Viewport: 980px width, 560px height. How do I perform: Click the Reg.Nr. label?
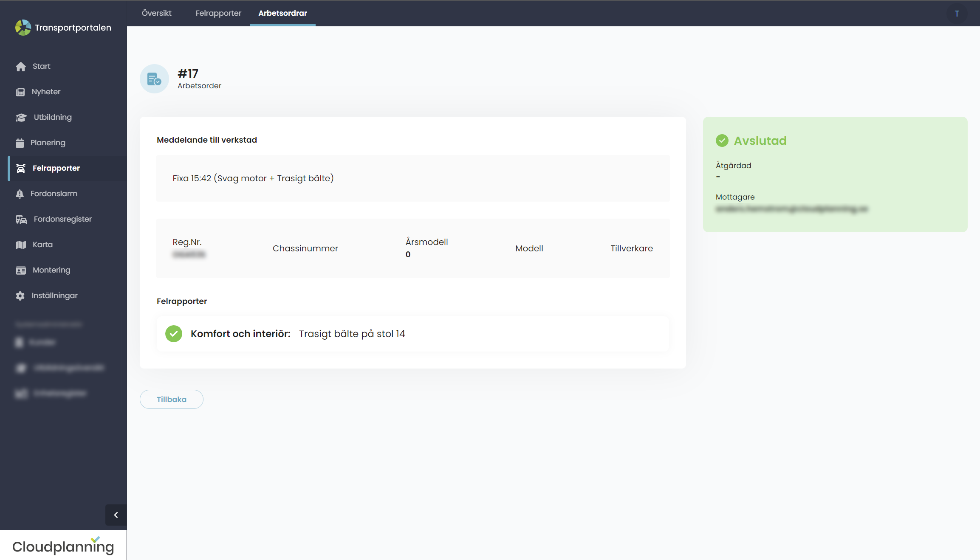click(x=187, y=242)
